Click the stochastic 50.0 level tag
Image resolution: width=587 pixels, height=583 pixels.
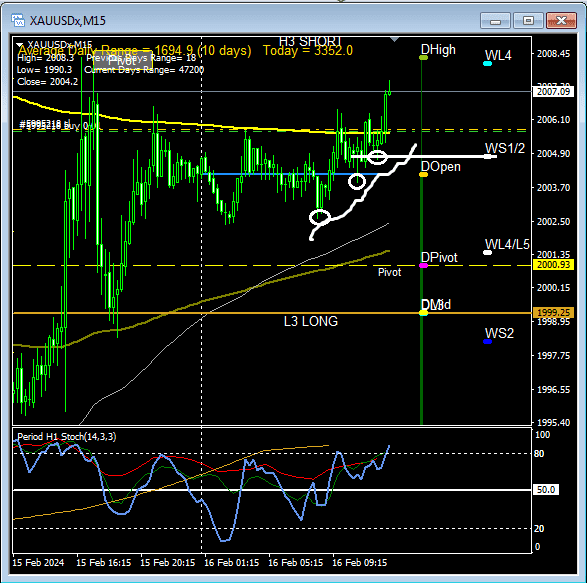pos(545,489)
